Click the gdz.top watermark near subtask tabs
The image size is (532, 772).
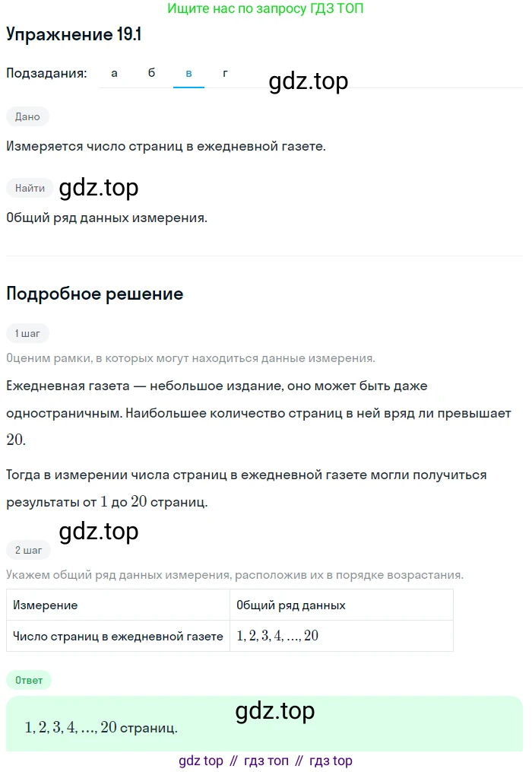click(309, 81)
